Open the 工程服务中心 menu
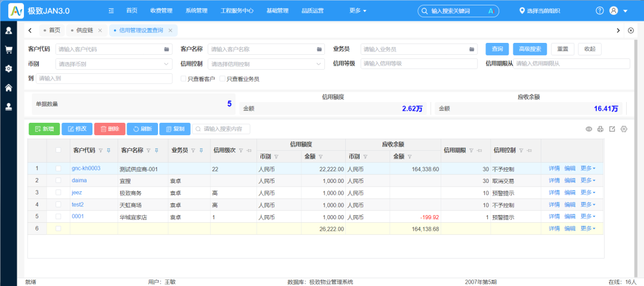 [237, 11]
